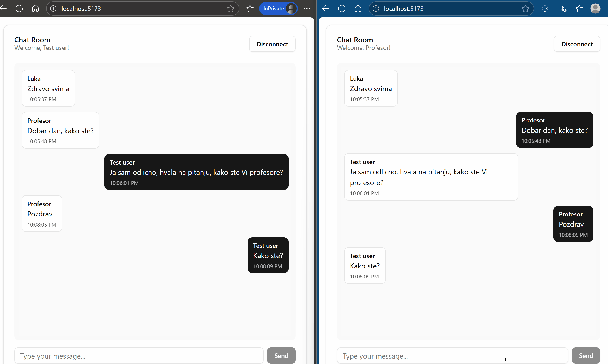This screenshot has width=608, height=364.
Task: Go back in the Profesor's browser window
Action: point(325,8)
